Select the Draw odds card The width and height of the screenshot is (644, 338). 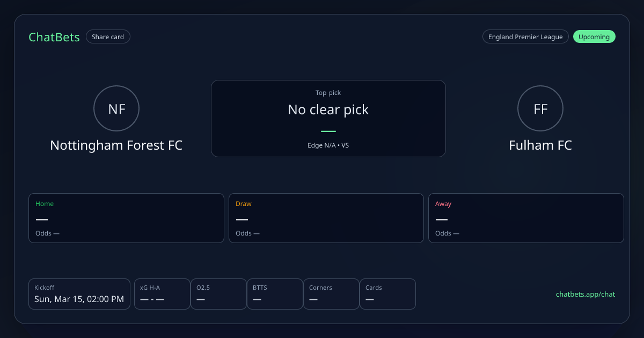(x=326, y=218)
